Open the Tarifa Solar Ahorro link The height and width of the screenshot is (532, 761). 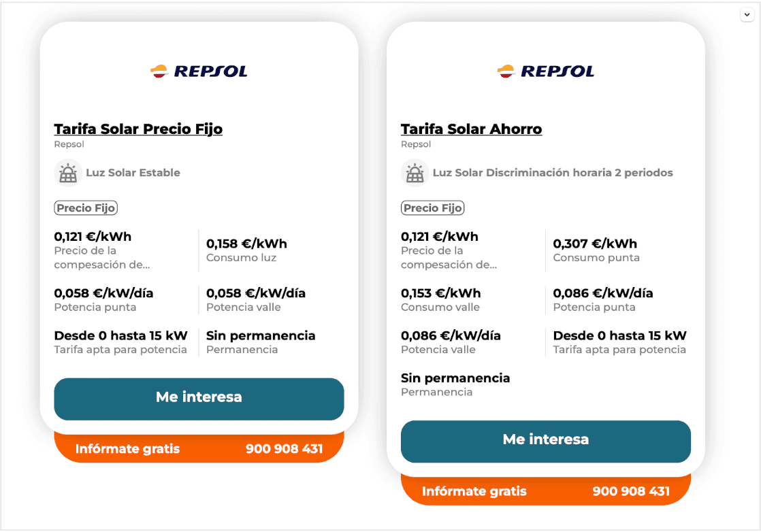pos(471,129)
